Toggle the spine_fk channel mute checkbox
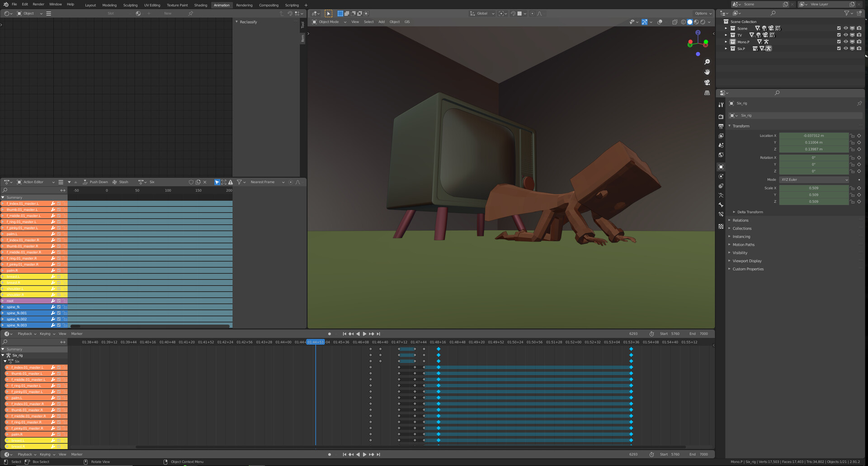Image resolution: width=868 pixels, height=466 pixels. coord(59,307)
